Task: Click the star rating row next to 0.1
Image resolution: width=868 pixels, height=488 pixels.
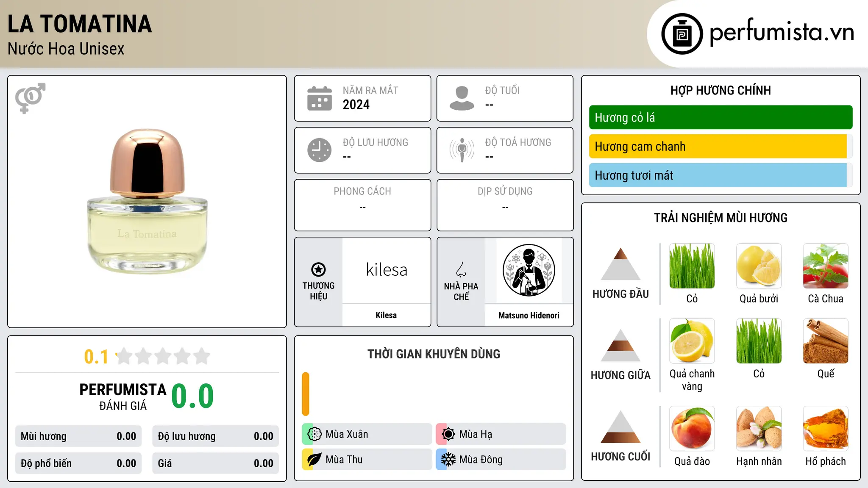Action: [x=163, y=356]
